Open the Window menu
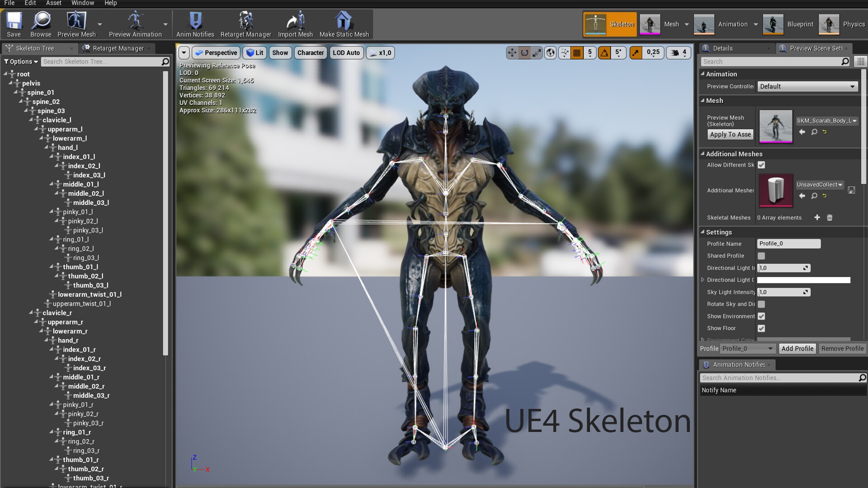 point(83,3)
